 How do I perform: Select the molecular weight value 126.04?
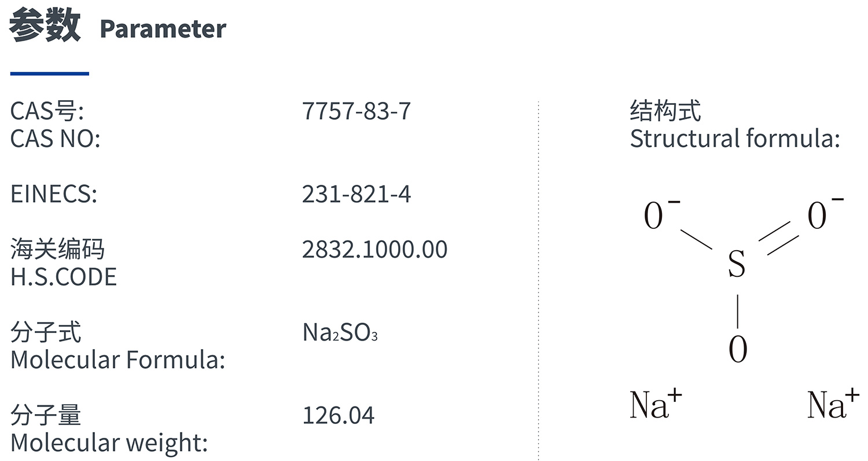tap(339, 416)
